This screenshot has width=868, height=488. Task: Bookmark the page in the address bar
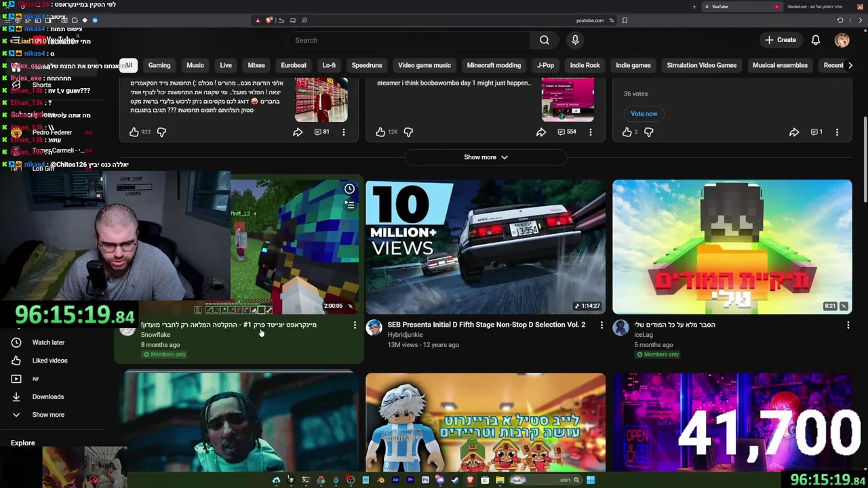click(625, 20)
